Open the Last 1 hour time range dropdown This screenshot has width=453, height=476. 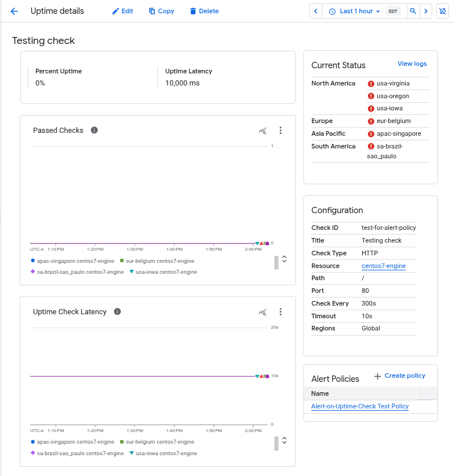357,11
